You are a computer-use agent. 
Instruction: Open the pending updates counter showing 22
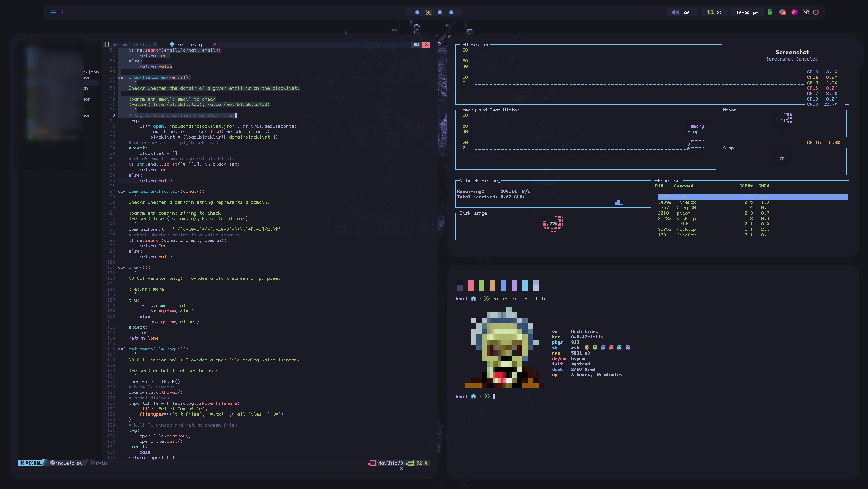click(x=714, y=13)
